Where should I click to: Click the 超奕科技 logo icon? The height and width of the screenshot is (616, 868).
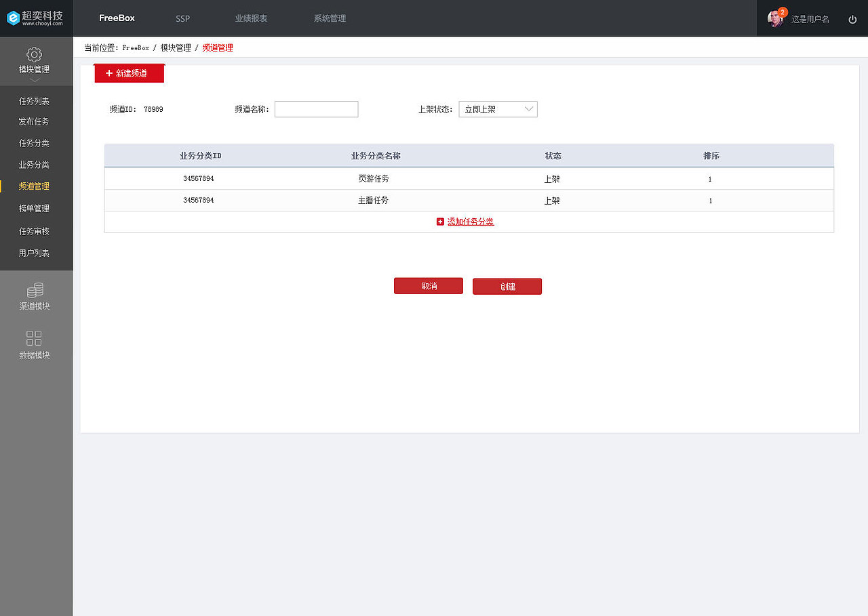(13, 18)
